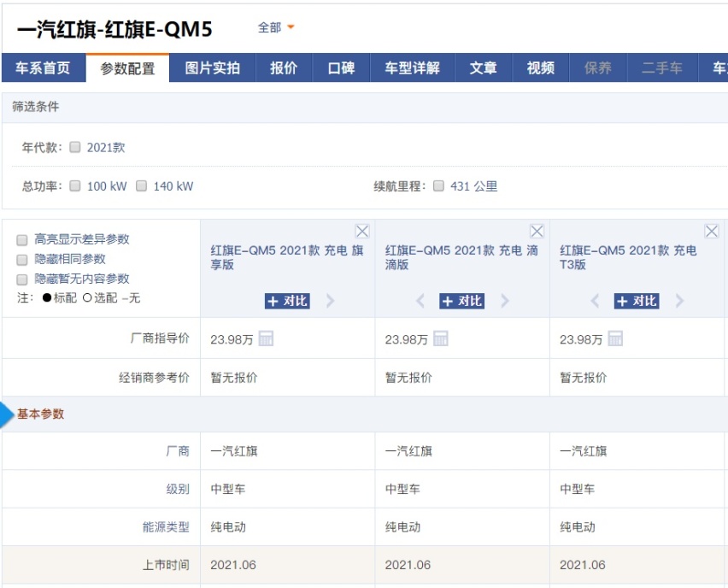Move T3版 column left with arrow
This screenshot has width=728, height=588.
[595, 301]
